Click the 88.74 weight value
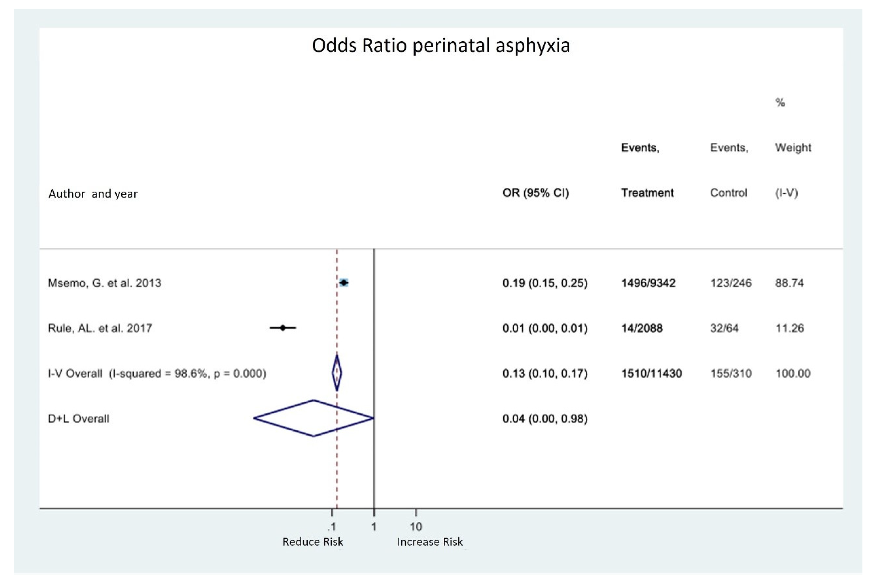Viewport: 872px width, 588px height. (789, 283)
